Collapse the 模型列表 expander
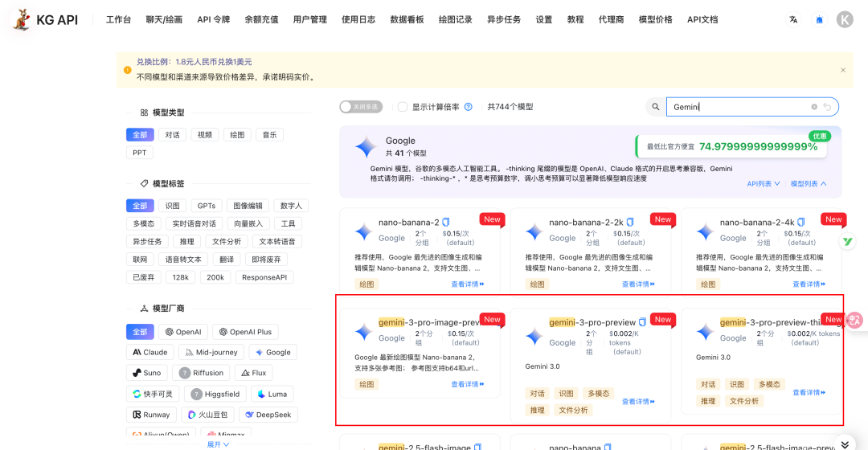Viewport: 868px width, 450px height. click(808, 184)
